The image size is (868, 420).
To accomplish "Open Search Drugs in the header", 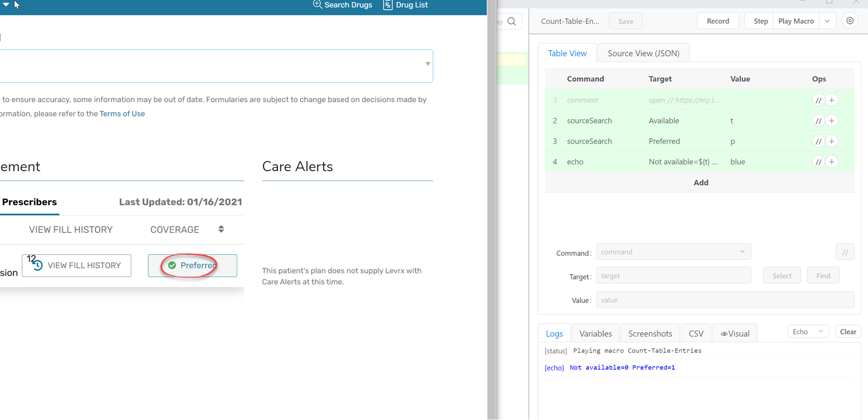I will tap(342, 5).
